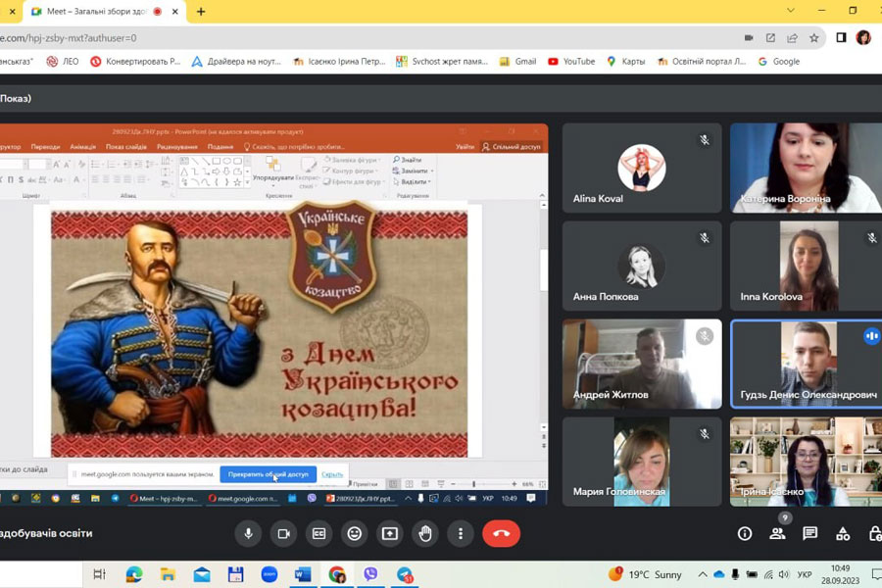882x588 pixels.
Task: Open the YouTube bookmark
Action: 571,61
